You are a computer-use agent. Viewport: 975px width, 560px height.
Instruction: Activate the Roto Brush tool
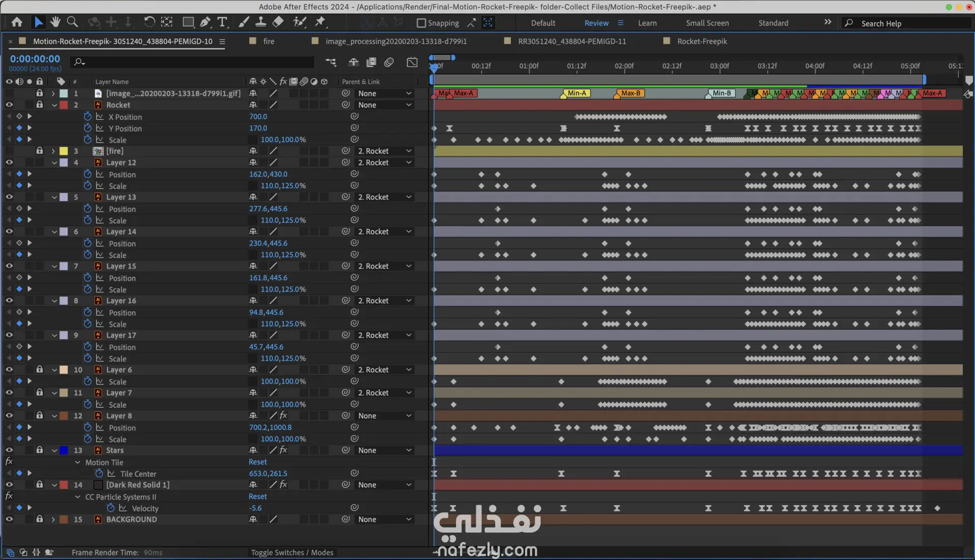(300, 22)
